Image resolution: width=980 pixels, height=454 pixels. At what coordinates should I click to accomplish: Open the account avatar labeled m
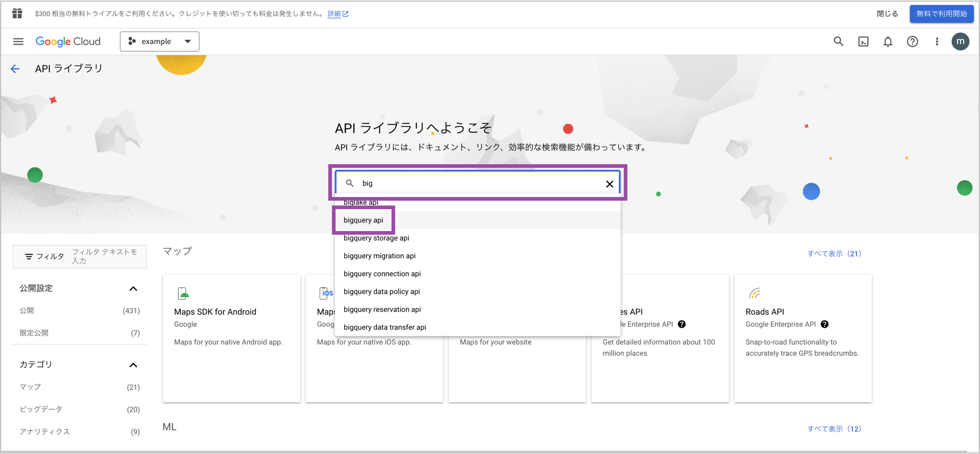click(x=960, y=42)
